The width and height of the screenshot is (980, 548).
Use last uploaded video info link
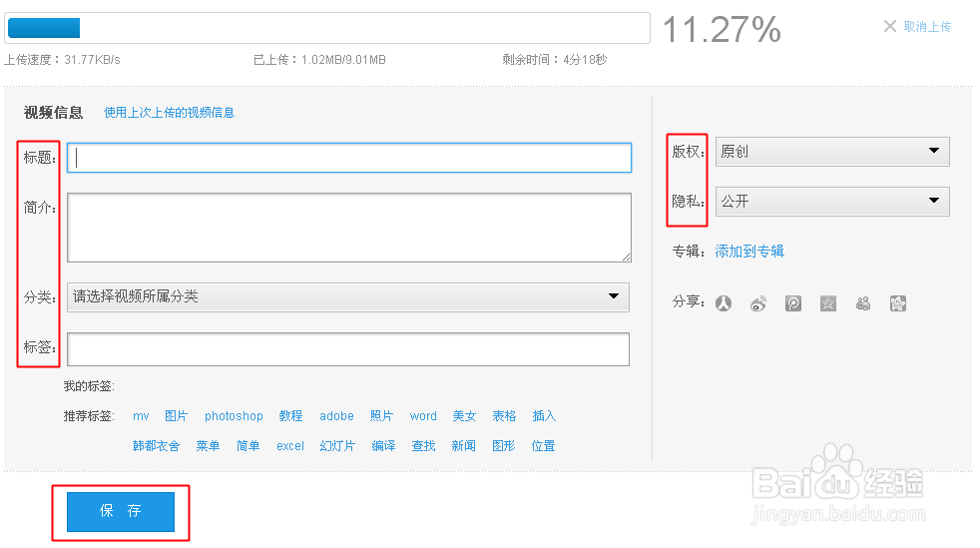coord(169,113)
